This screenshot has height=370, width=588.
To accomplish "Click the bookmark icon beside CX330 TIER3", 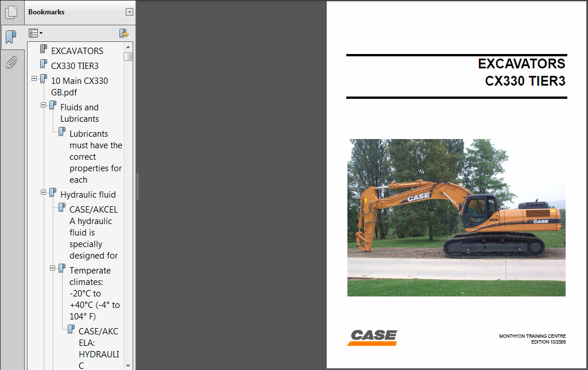I will click(x=44, y=64).
